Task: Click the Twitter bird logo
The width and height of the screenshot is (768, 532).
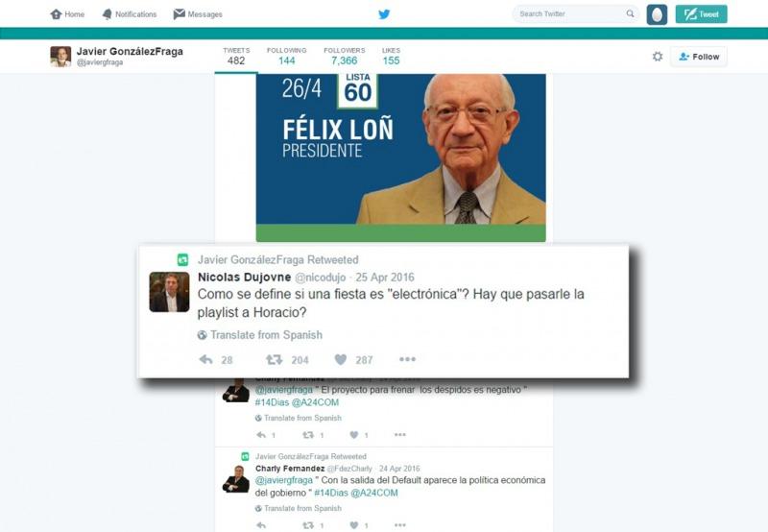Action: pyautogui.click(x=385, y=14)
